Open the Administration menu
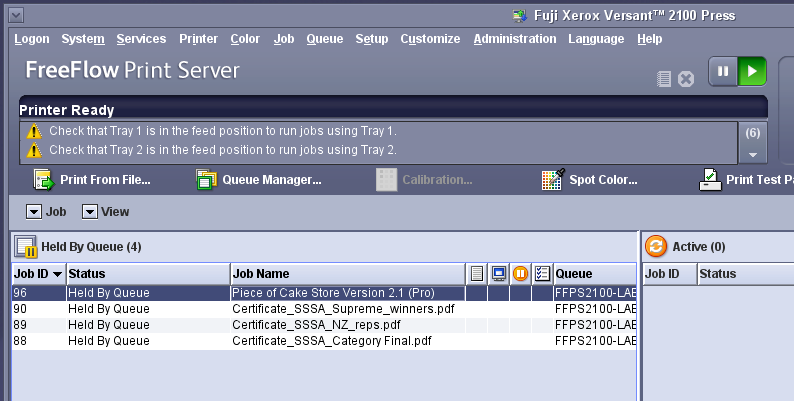The height and width of the screenshot is (401, 794). (x=514, y=39)
